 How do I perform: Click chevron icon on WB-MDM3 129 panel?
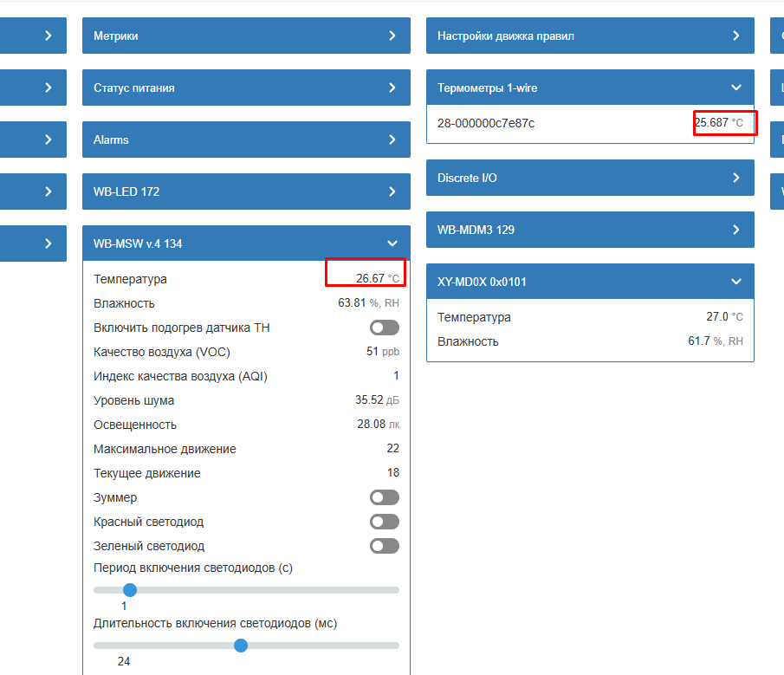pos(736,230)
